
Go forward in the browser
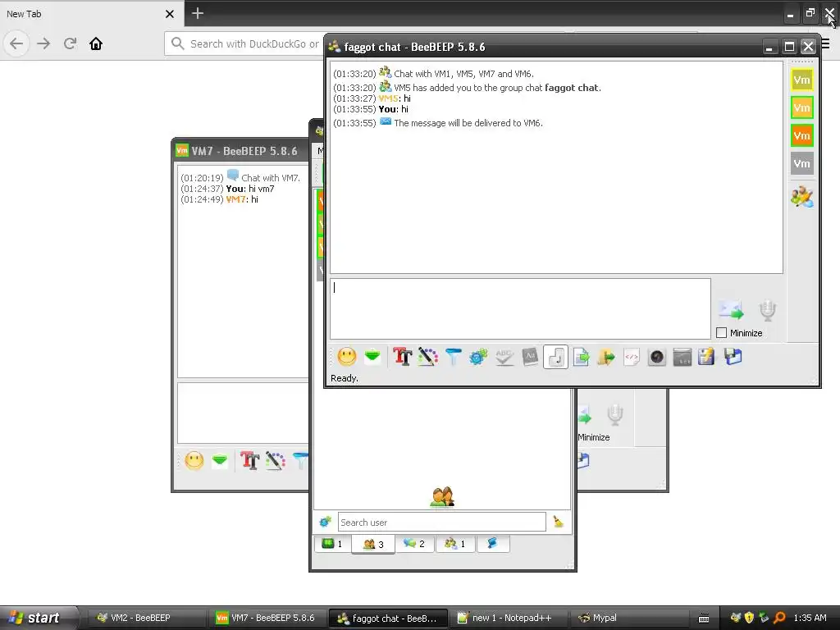tap(43, 43)
